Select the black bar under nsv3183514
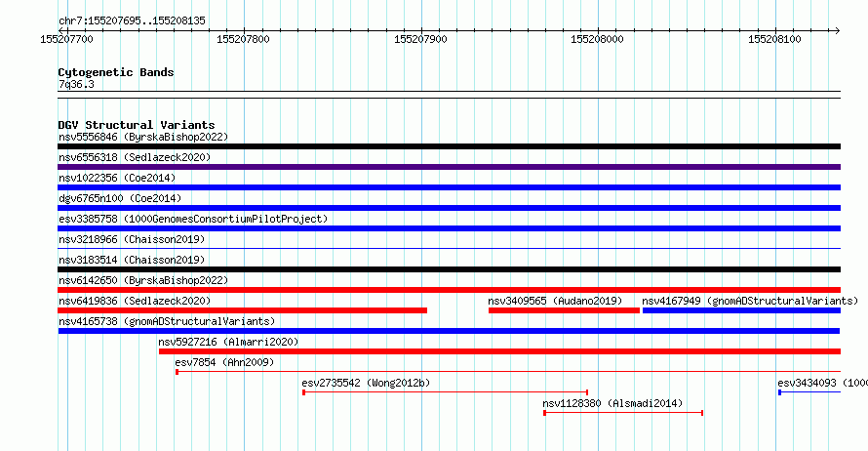This screenshot has width=868, height=451. (449, 269)
